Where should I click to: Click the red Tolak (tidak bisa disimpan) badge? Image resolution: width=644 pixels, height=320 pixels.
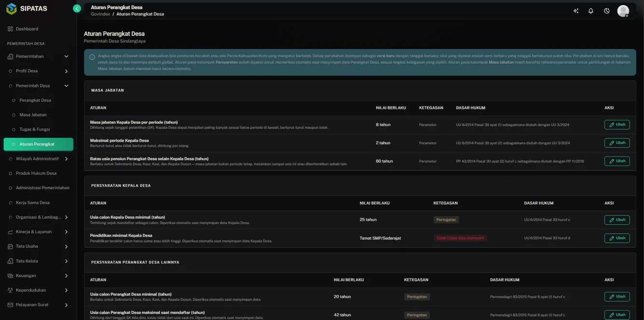460,238
